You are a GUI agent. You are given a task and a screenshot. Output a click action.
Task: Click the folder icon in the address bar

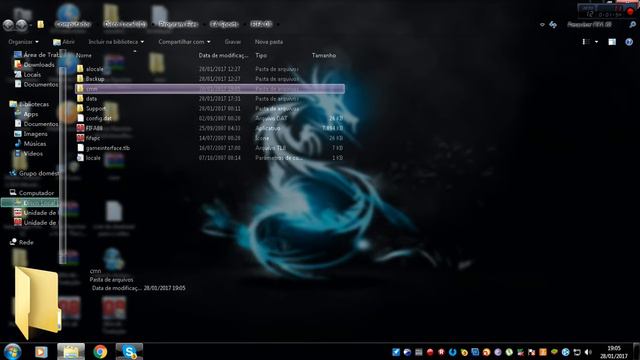(40, 24)
